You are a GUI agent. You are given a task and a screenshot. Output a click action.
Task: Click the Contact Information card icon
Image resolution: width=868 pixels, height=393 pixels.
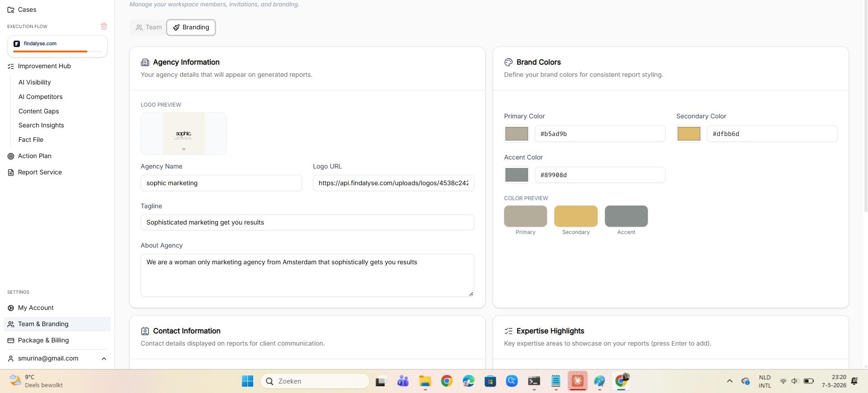tap(145, 331)
